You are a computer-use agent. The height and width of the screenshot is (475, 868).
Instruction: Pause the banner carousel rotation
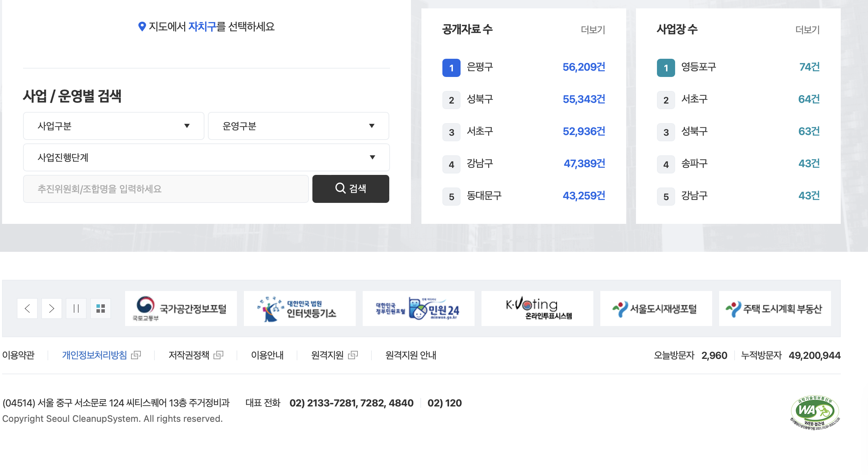(x=76, y=309)
